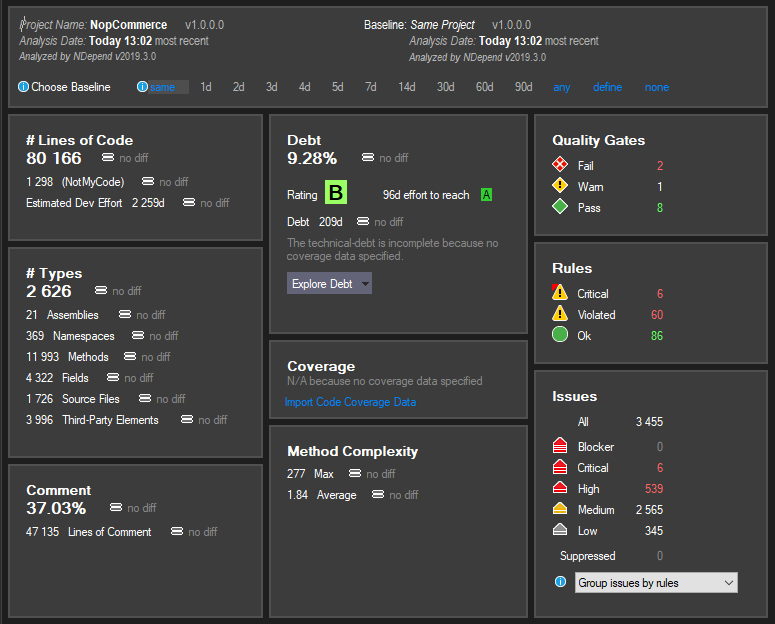Screen dimensions: 775x624
Task: Click the no-diff icon beside Lines of Comment
Action: pyautogui.click(x=177, y=531)
